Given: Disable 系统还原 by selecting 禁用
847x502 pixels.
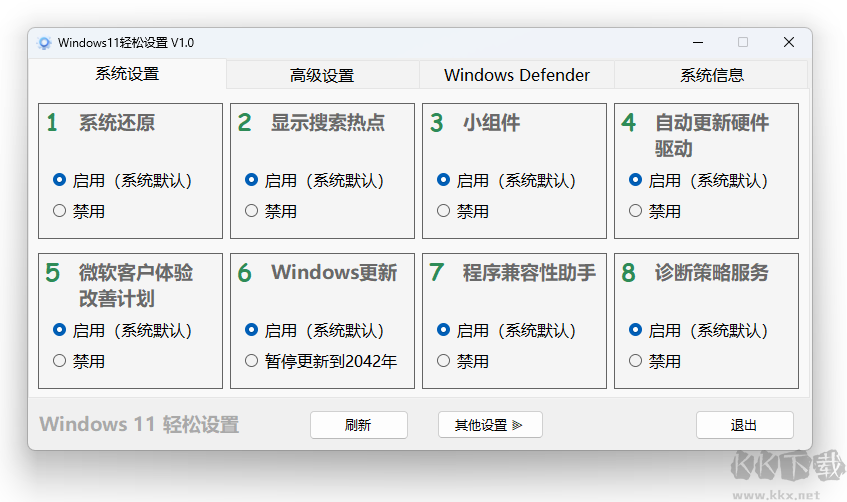Looking at the screenshot, I should point(59,211).
